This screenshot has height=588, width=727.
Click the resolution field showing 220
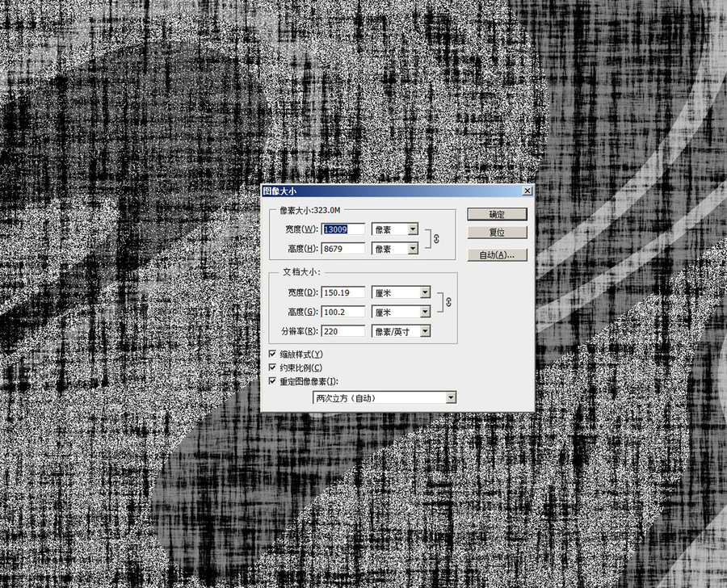tap(343, 331)
